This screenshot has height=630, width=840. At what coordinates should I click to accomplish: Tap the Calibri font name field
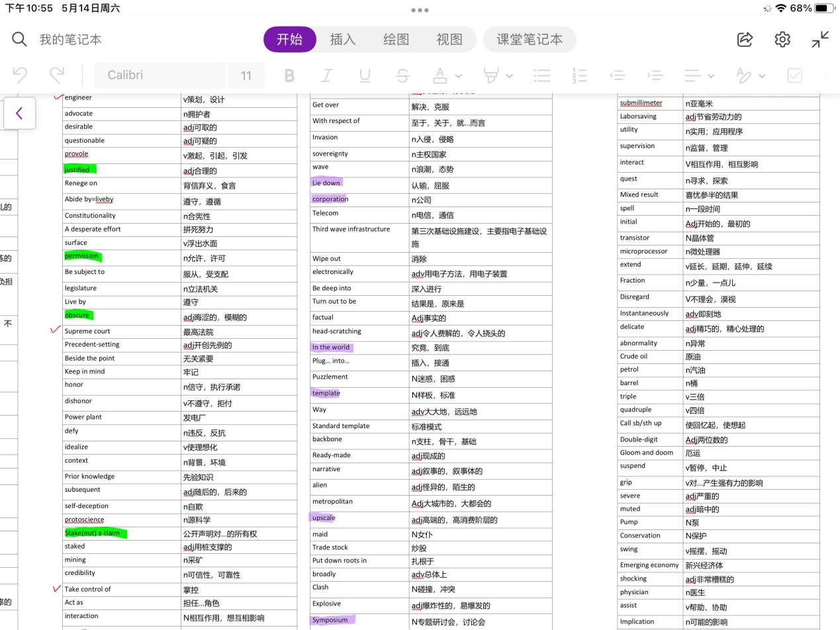click(160, 75)
